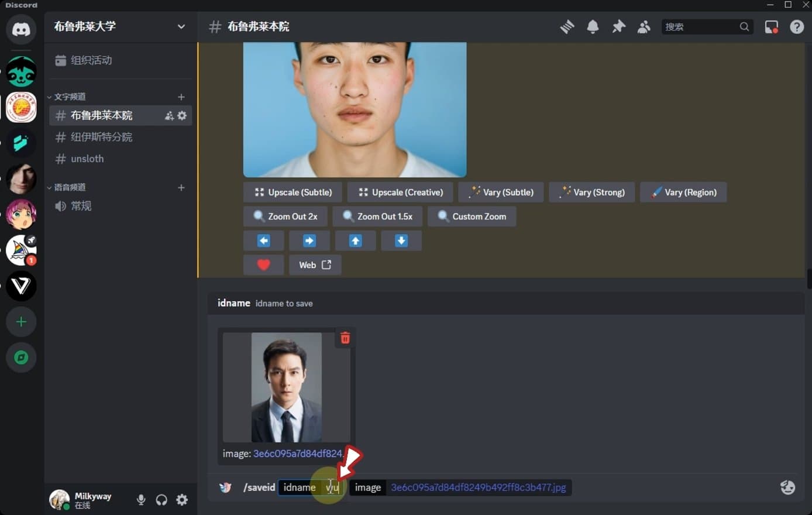Collapse the 布鲁弗莱大学 server dropdown
The height and width of the screenshot is (515, 812).
[x=181, y=27]
